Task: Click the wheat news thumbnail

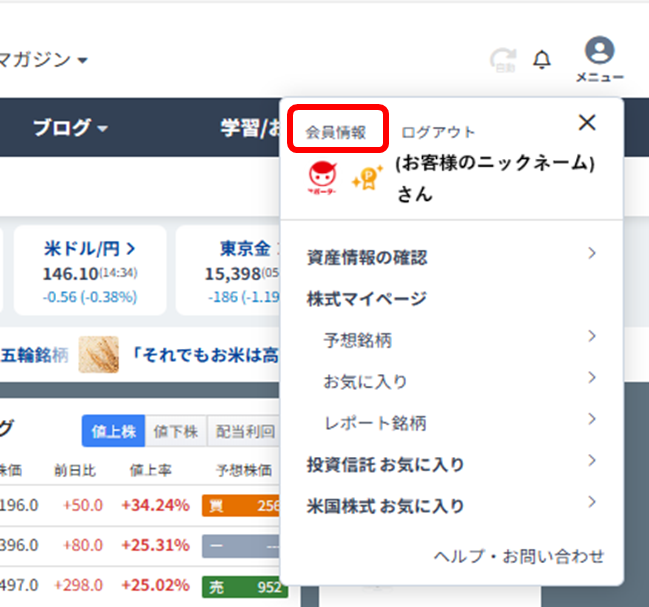Action: [99, 354]
